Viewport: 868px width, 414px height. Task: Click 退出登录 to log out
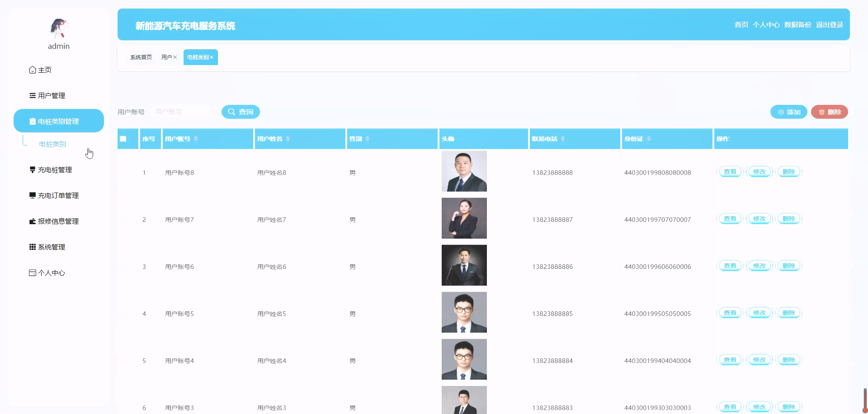coord(830,24)
